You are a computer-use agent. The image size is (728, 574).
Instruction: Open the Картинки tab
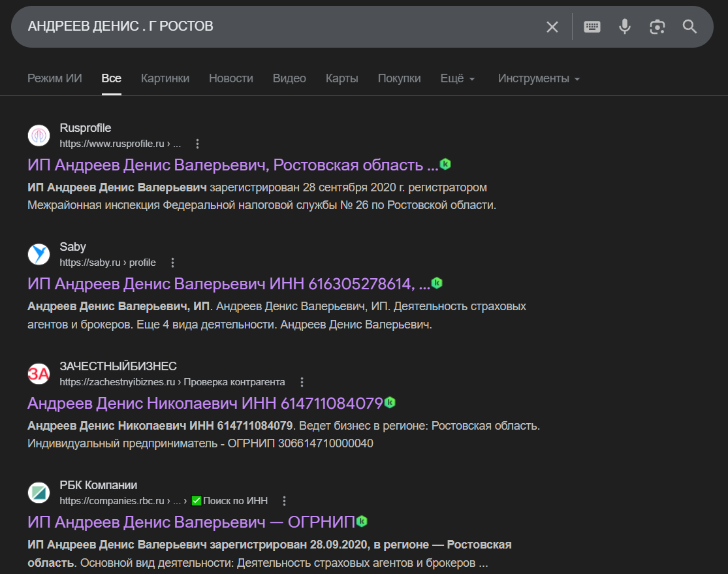coord(165,78)
